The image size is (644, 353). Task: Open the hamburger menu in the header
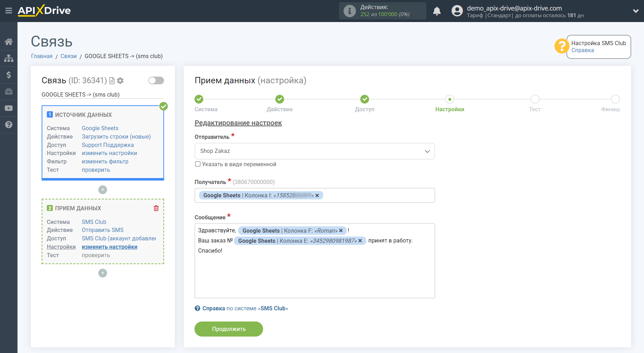pos(9,11)
